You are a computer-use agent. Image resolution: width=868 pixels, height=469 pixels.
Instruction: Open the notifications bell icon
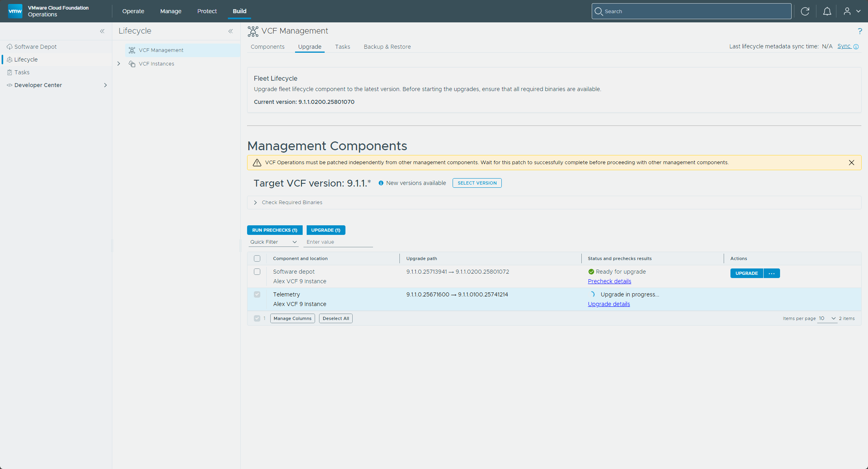click(827, 11)
